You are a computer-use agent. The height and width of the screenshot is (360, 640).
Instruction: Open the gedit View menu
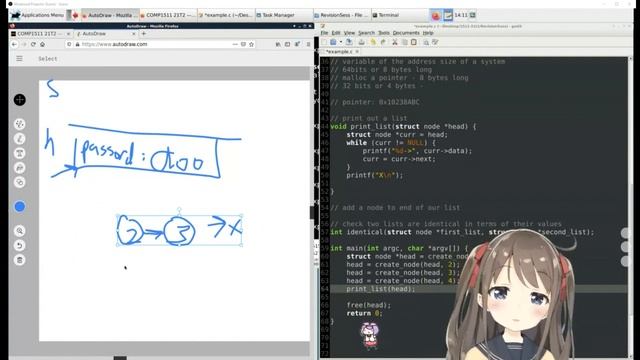pos(349,33)
